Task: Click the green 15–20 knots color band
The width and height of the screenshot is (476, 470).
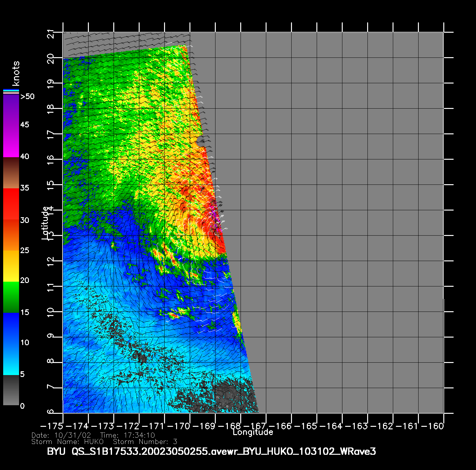Action: [11, 297]
